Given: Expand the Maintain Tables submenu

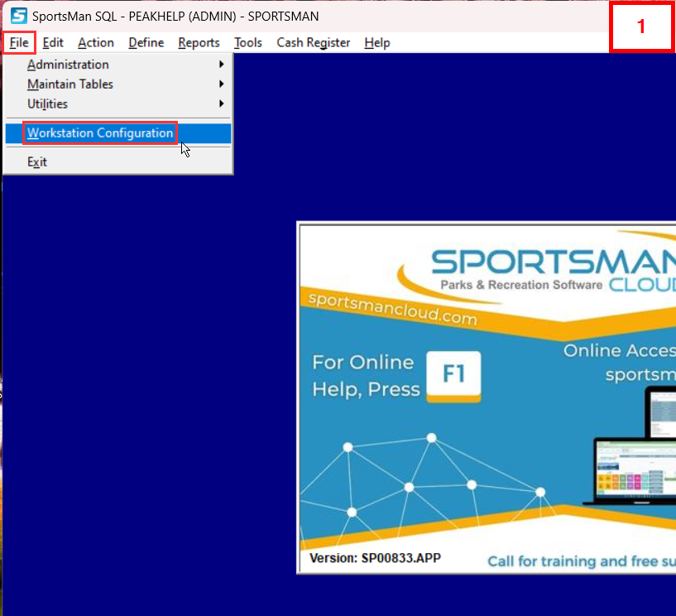Looking at the screenshot, I should pyautogui.click(x=118, y=84).
